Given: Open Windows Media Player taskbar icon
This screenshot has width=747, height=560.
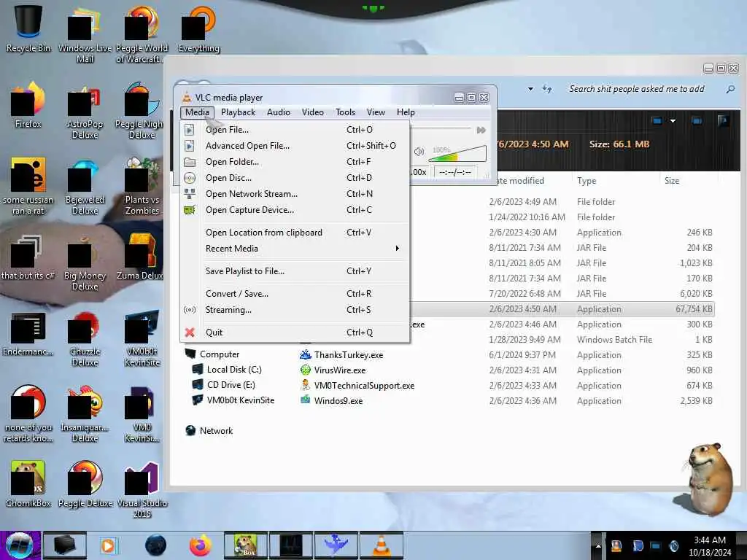Looking at the screenshot, I should click(108, 545).
